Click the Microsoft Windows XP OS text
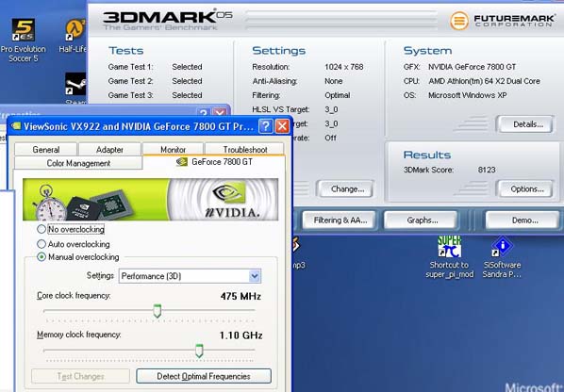 tap(467, 95)
